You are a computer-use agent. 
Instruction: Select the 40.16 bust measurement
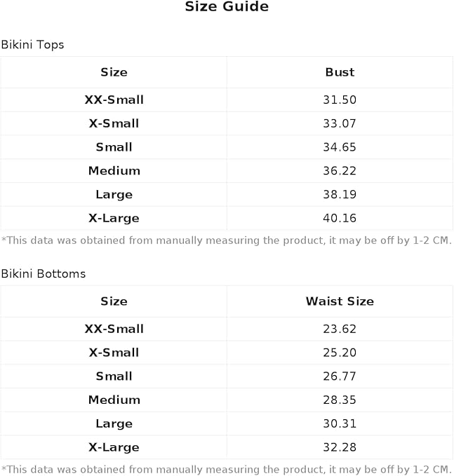pyautogui.click(x=340, y=218)
